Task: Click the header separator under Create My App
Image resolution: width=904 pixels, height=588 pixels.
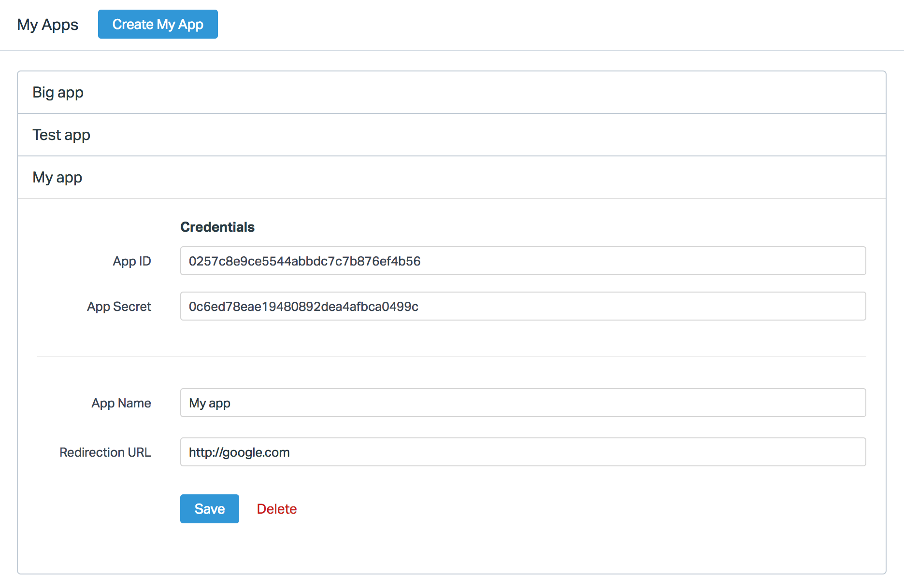Action: tap(451, 51)
